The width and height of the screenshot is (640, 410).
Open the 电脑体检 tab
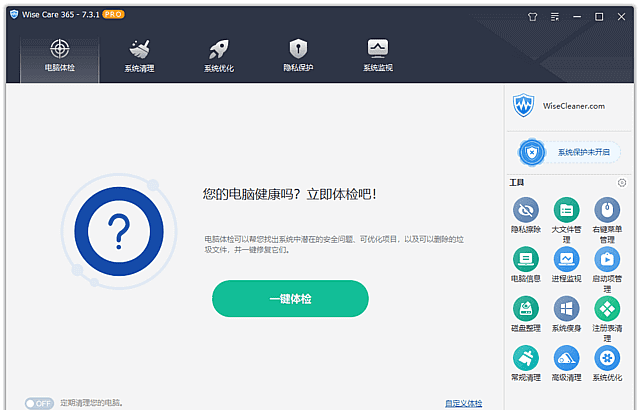point(60,60)
